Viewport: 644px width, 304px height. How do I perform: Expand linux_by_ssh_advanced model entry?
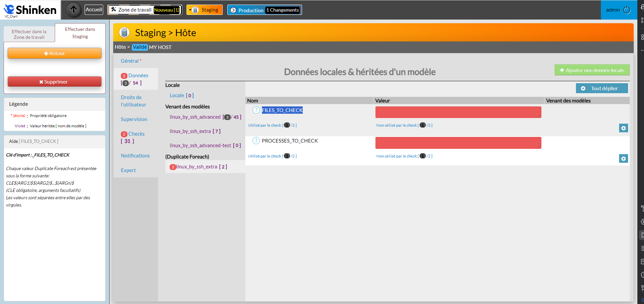click(195, 117)
